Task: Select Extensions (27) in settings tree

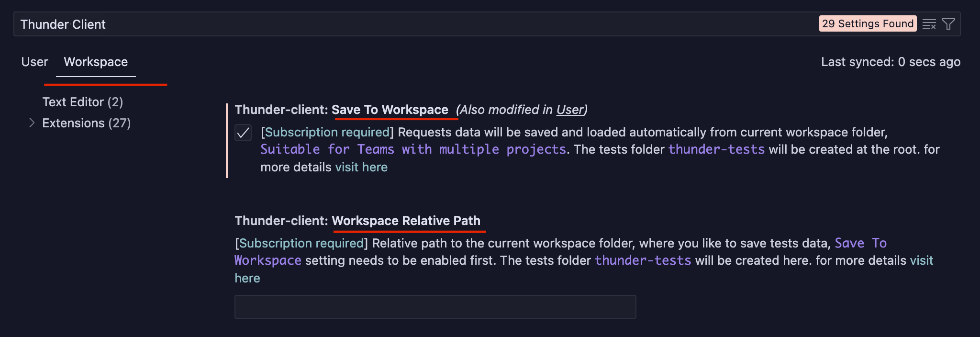Action: 87,123
